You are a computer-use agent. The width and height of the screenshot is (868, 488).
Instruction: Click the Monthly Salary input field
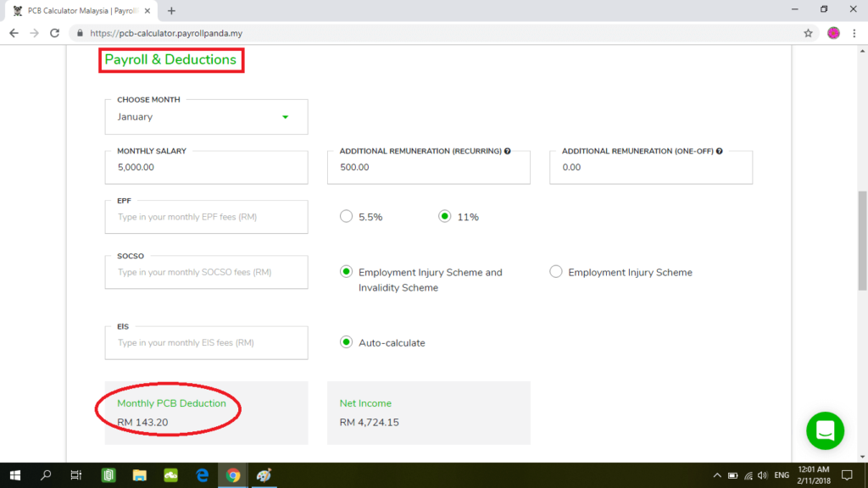pyautogui.click(x=206, y=167)
